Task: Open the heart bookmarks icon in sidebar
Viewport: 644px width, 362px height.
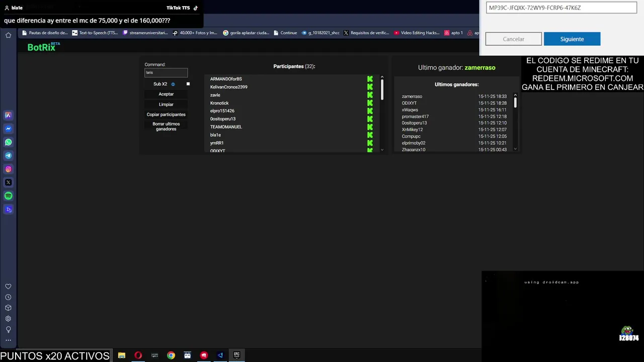Action: click(8, 287)
